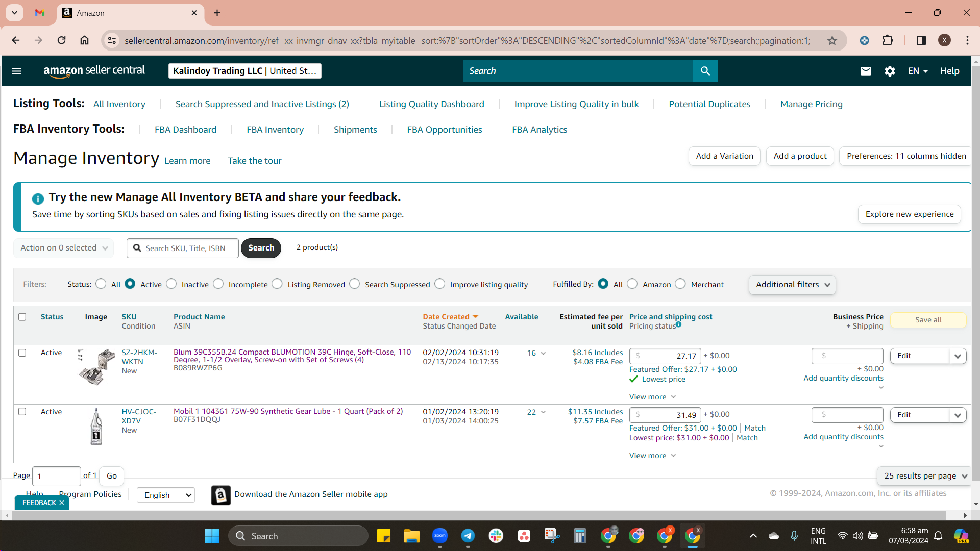The height and width of the screenshot is (551, 980).
Task: Go to Shipments
Action: pos(355,130)
